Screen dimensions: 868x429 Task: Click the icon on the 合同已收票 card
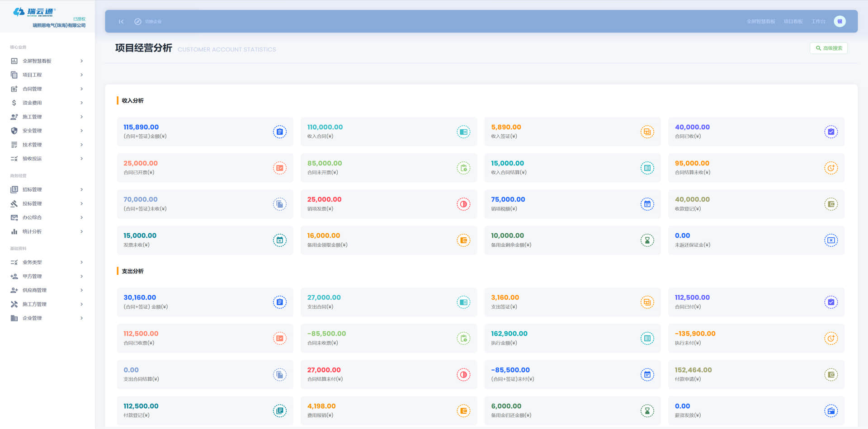click(x=279, y=339)
